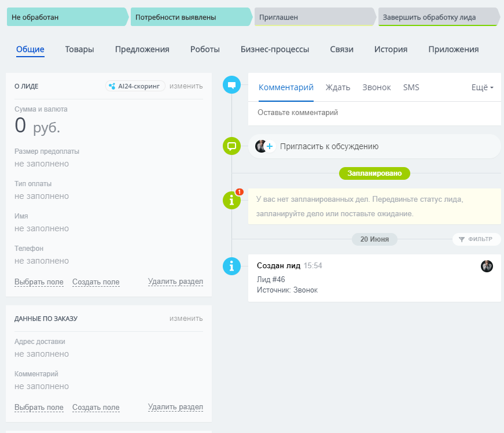Select the Ждать activity tab

point(337,87)
